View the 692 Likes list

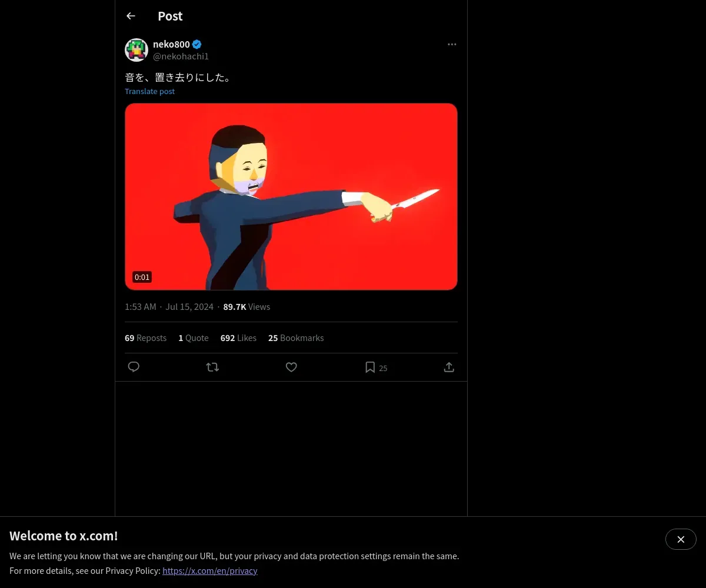pos(238,338)
